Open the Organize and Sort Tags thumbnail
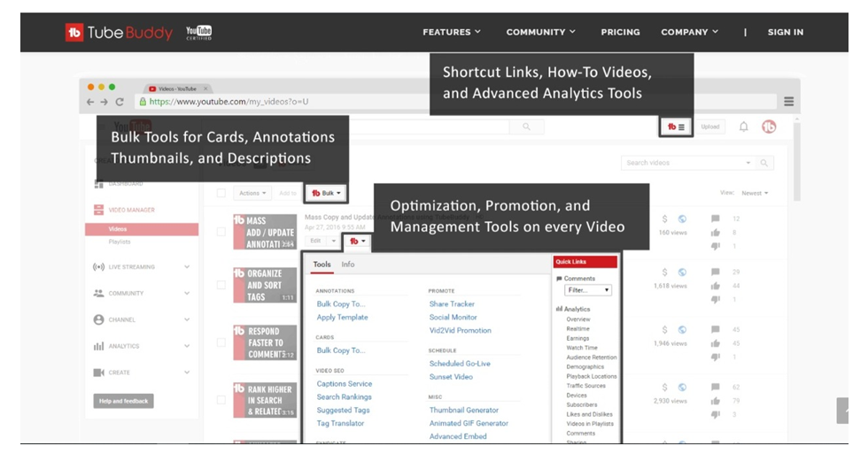This screenshot has height=454, width=868. tap(265, 285)
